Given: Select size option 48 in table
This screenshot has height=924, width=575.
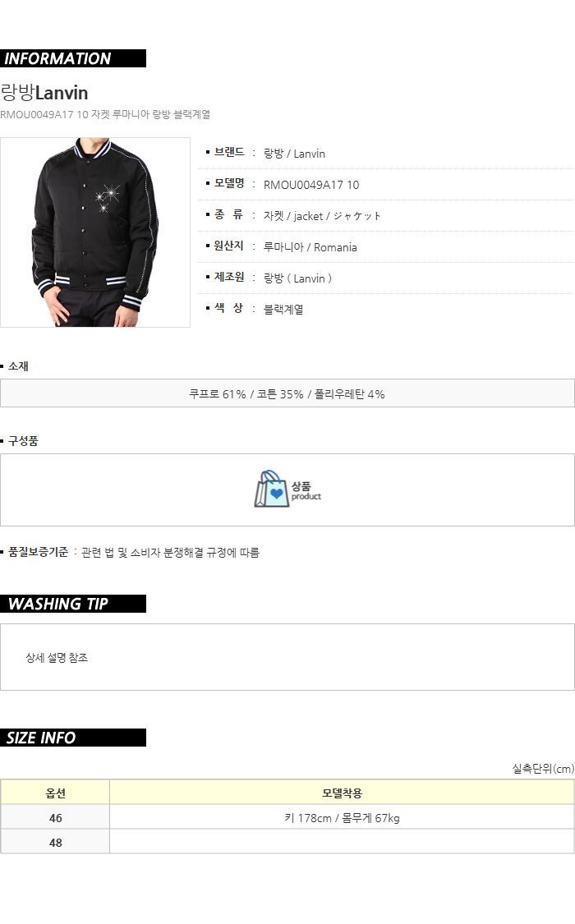Looking at the screenshot, I should 55,843.
